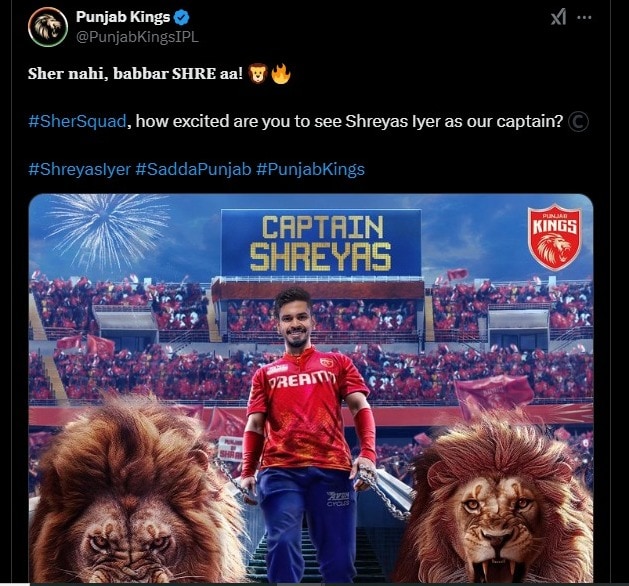This screenshot has width=629, height=586.
Task: Click the fire emoji in the tweet
Action: point(281,74)
